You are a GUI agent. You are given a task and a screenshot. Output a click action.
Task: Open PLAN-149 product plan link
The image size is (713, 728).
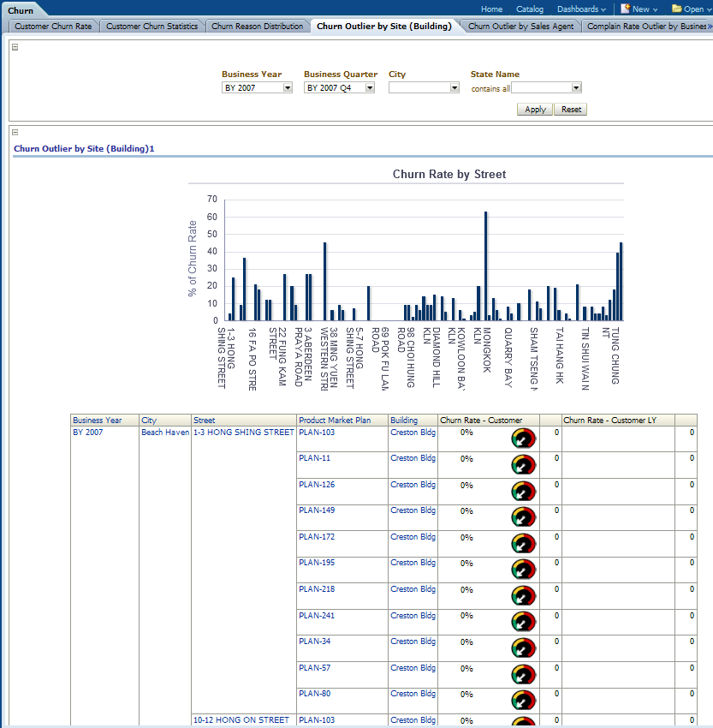pos(317,510)
